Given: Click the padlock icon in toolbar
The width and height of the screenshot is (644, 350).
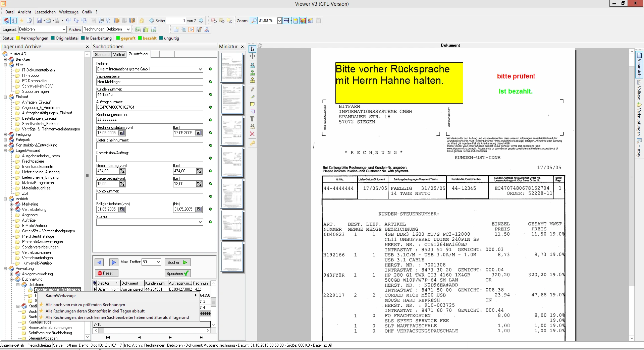Looking at the screenshot, I should pos(142,20).
